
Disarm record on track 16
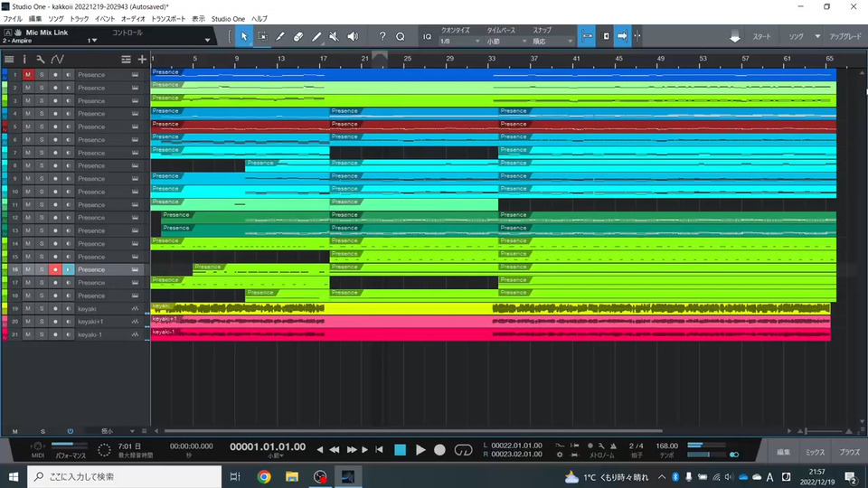pyautogui.click(x=54, y=269)
